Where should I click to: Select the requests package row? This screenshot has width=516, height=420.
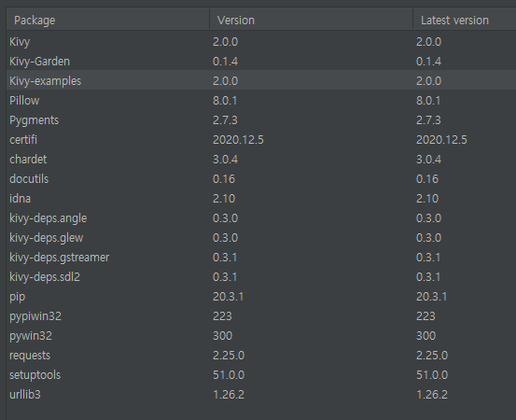(261, 356)
